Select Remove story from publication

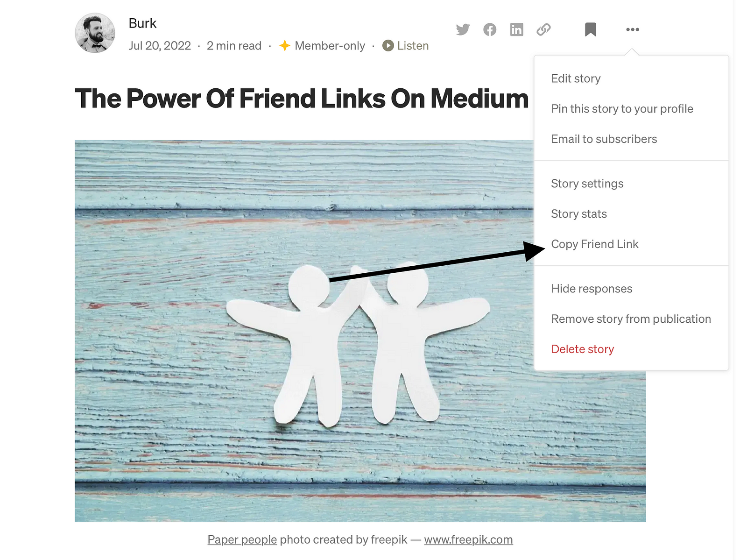pos(631,319)
